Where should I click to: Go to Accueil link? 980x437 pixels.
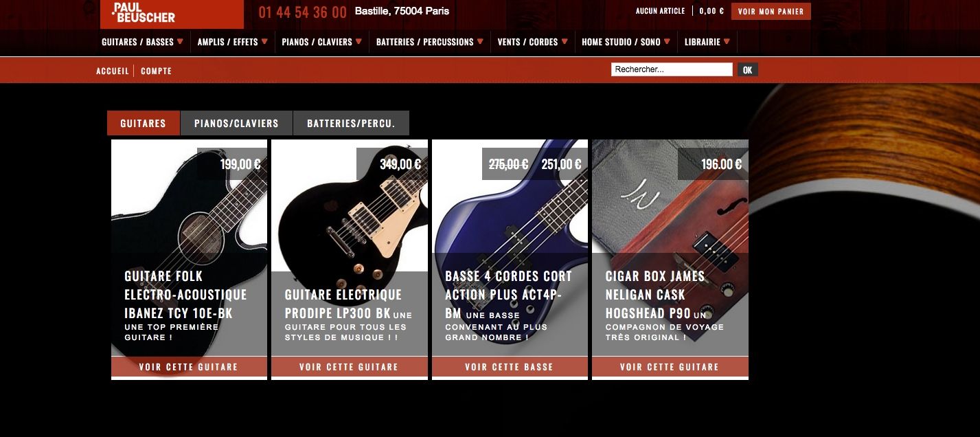click(x=113, y=71)
